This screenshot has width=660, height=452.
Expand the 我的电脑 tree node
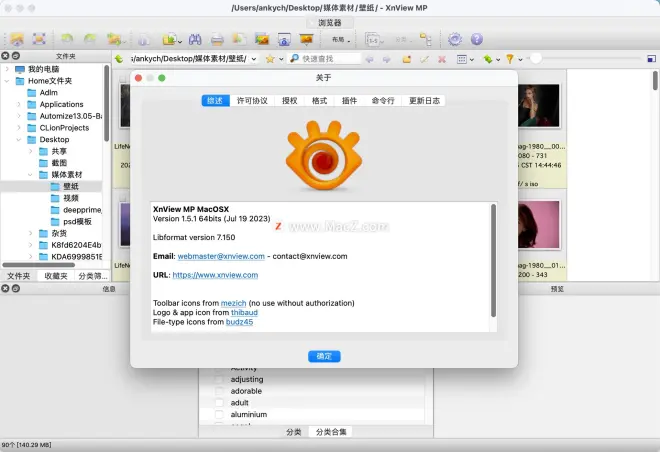pyautogui.click(x=7, y=69)
